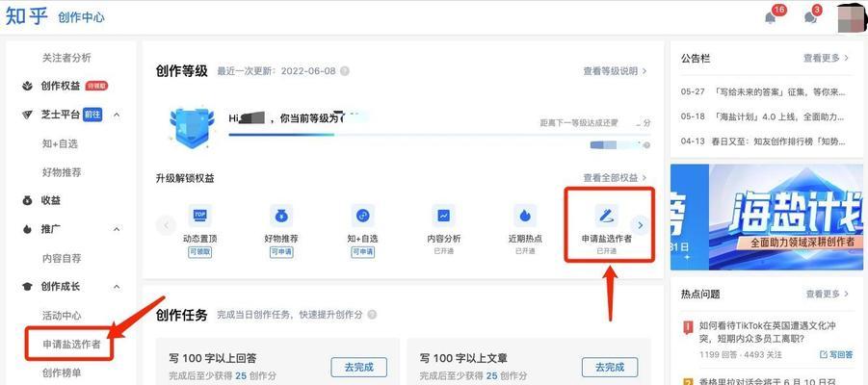
Task: Click the 待领取 badge beside 创作权益
Action: click(x=96, y=87)
